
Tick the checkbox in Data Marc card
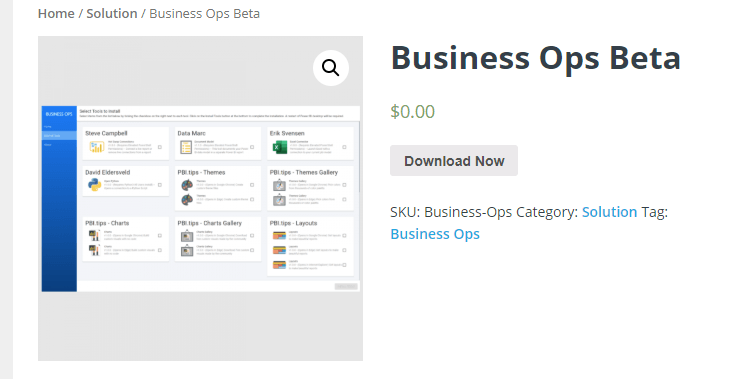click(252, 147)
